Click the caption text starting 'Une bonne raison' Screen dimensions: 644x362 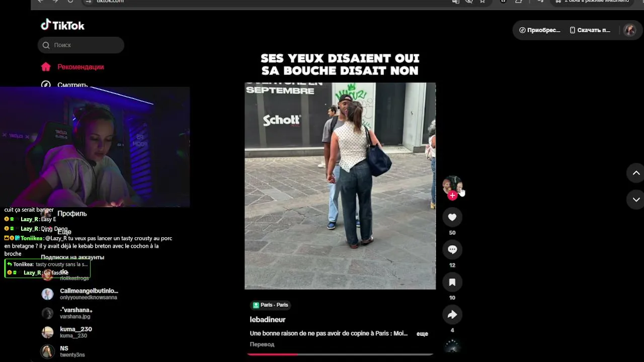point(329,333)
